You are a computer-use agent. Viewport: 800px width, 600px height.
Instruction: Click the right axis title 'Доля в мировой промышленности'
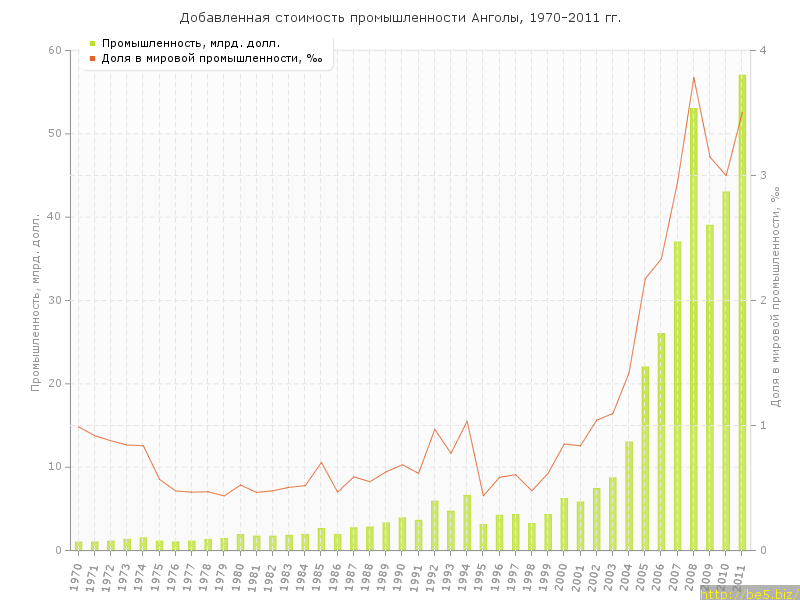pos(775,300)
